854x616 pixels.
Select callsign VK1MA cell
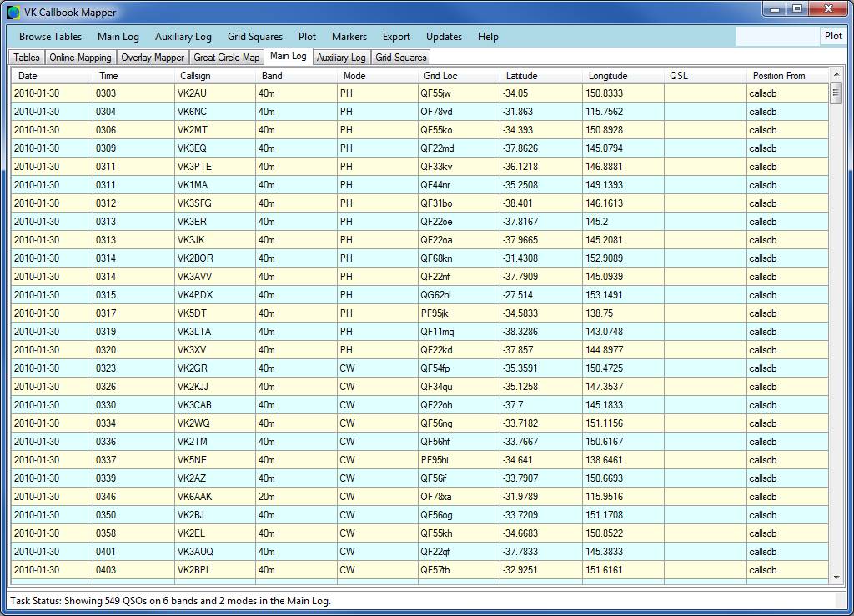click(x=215, y=185)
